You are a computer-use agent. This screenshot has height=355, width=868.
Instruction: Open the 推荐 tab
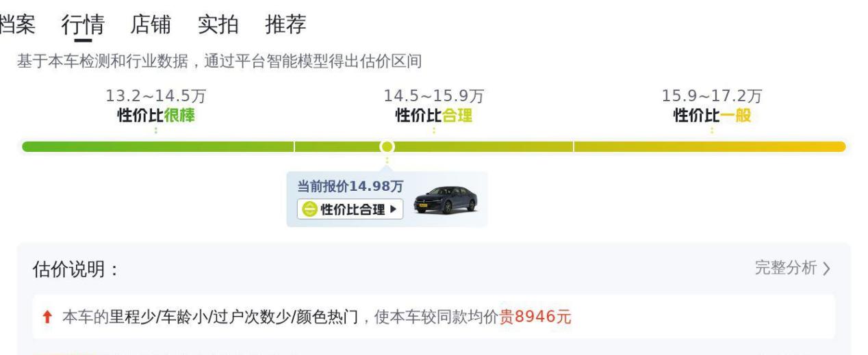tap(285, 25)
